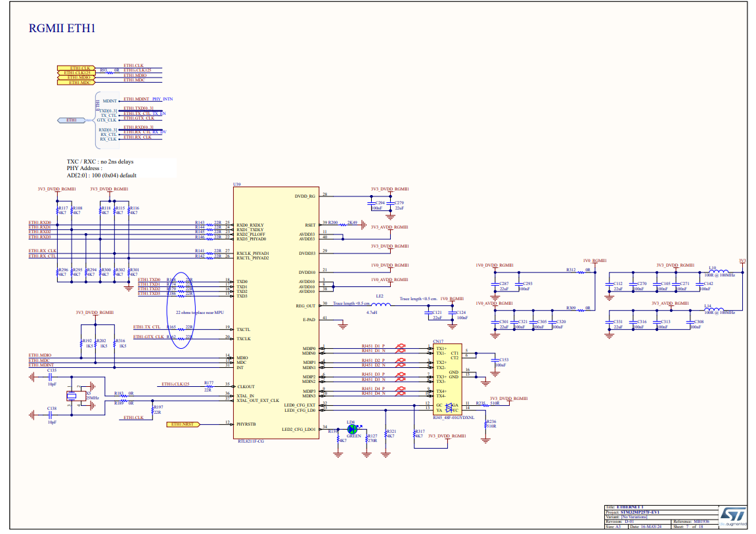
Task: Click the L10 ferrite bead symbol
Action: point(719,271)
